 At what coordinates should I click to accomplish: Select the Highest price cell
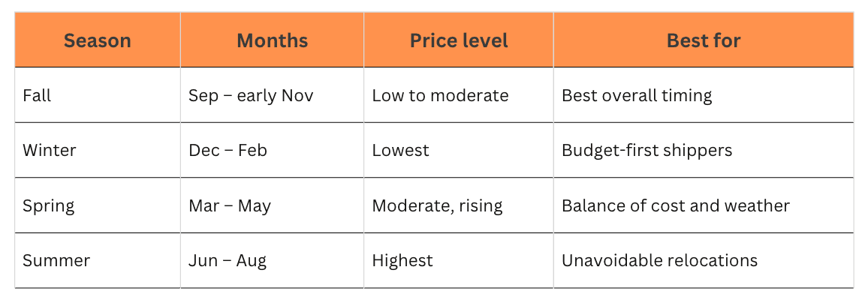pyautogui.click(x=458, y=260)
